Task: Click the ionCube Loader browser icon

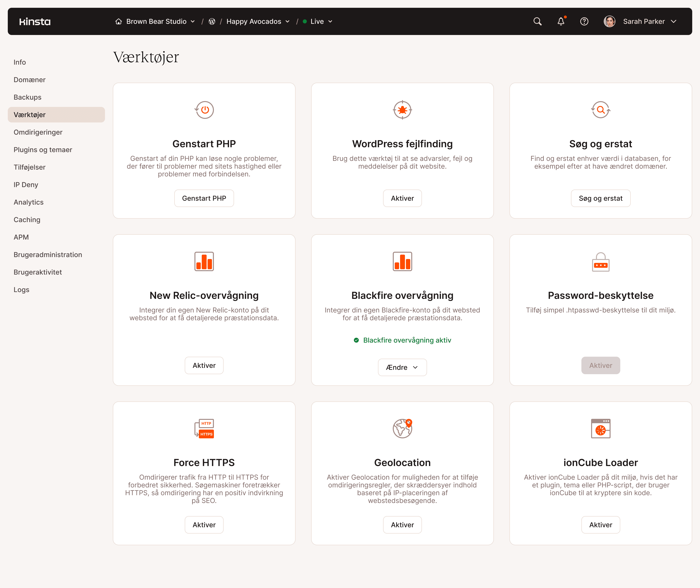Action: (x=600, y=429)
